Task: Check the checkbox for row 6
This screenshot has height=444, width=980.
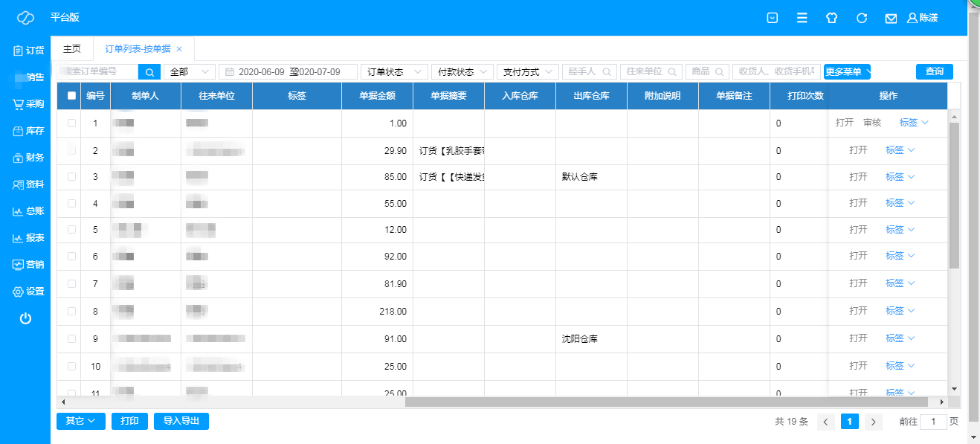Action: 71,257
